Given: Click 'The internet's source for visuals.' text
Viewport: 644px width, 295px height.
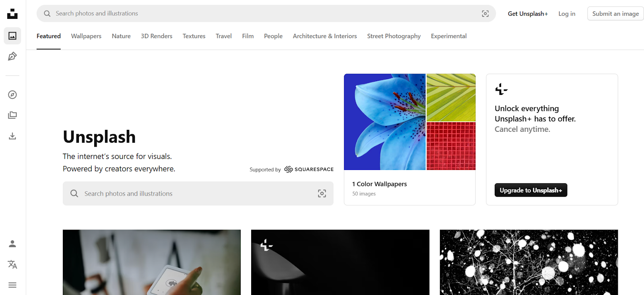Looking at the screenshot, I should click(117, 156).
